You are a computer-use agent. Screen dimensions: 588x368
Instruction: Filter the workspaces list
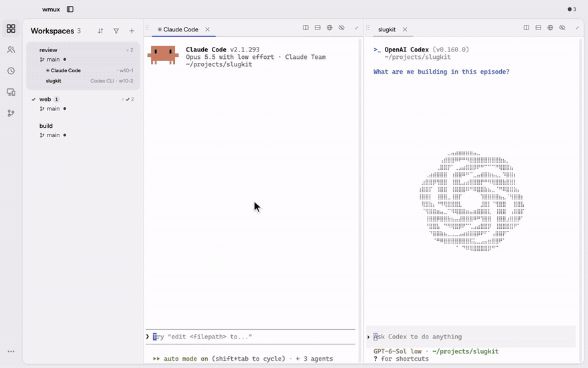pos(116,31)
